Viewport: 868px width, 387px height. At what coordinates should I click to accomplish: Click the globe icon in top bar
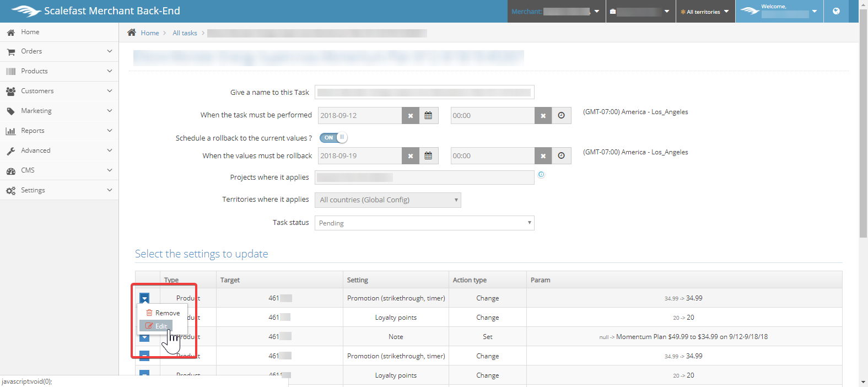tap(836, 11)
